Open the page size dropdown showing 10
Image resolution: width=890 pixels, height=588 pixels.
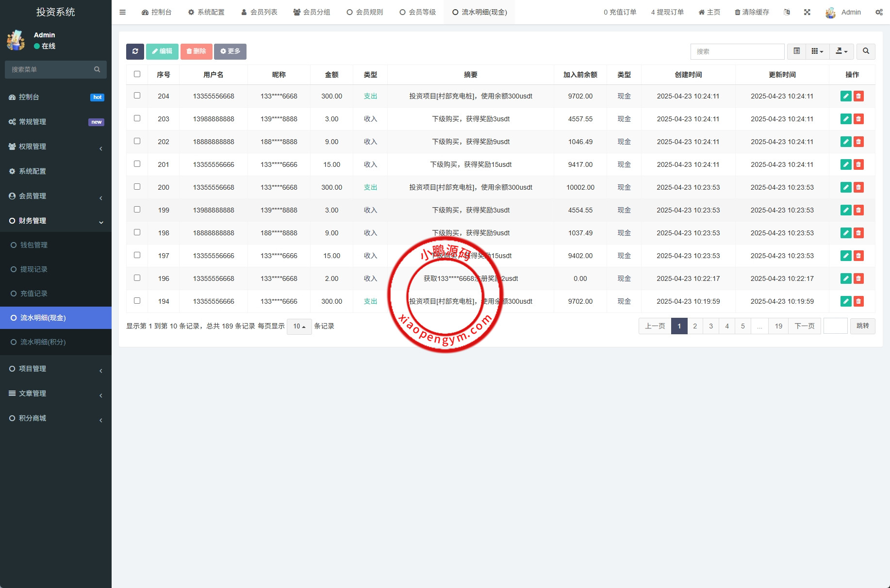point(299,327)
